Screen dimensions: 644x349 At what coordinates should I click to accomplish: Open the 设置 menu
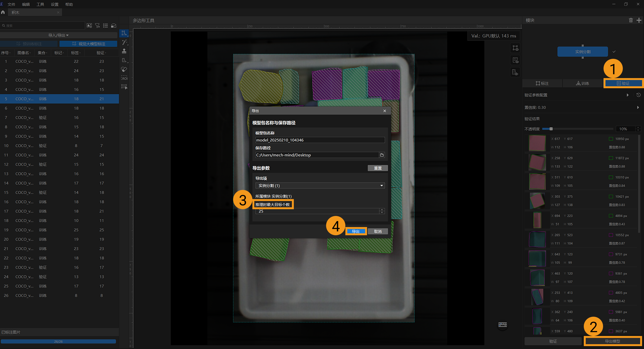click(54, 4)
